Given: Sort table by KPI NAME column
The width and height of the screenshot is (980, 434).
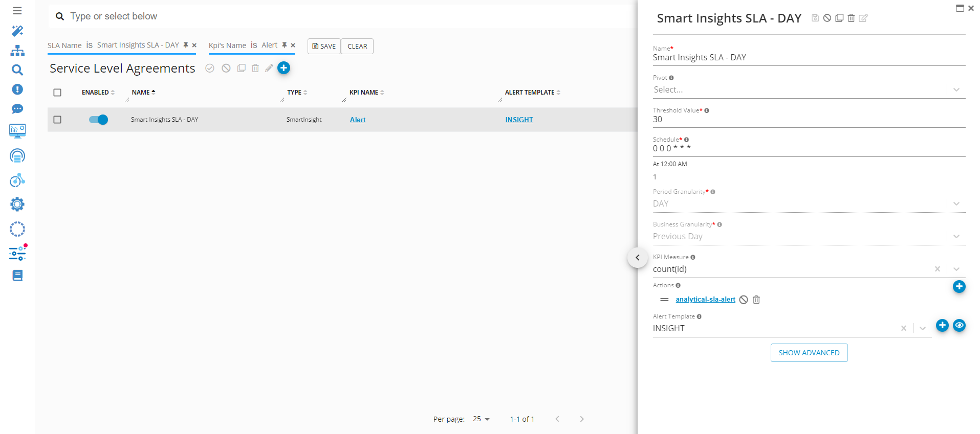Looking at the screenshot, I should [x=364, y=93].
